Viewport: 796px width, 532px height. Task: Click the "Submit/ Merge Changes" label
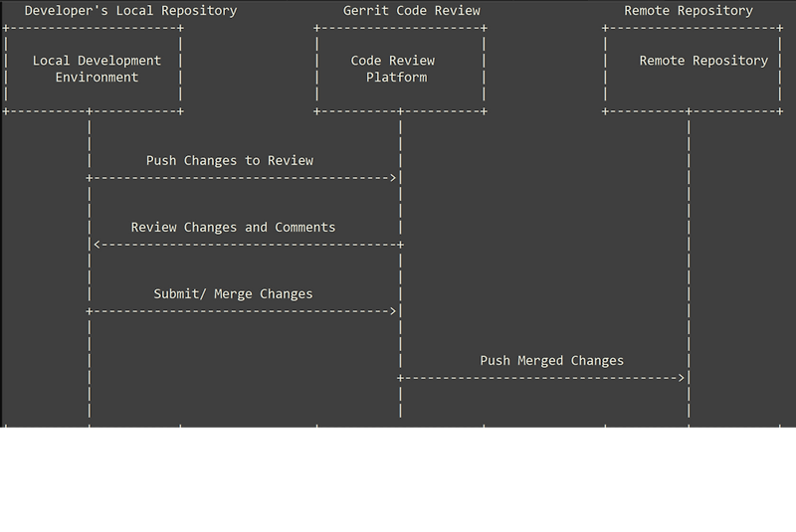click(x=233, y=294)
